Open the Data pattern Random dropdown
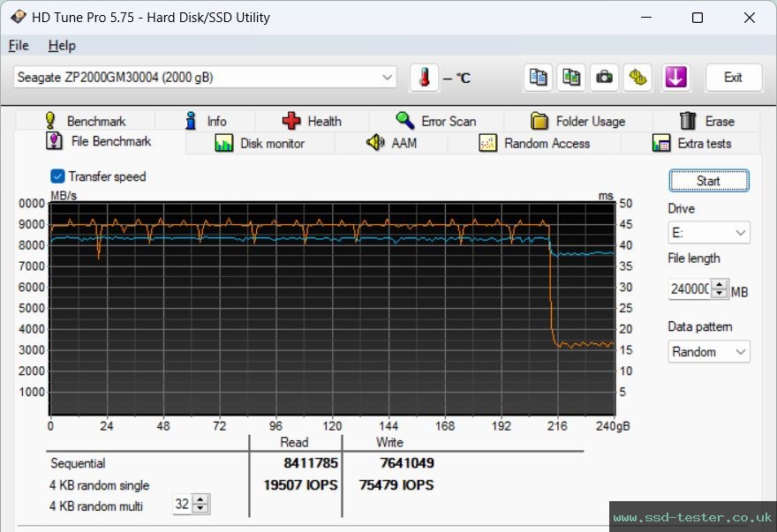The width and height of the screenshot is (777, 532). [709, 352]
